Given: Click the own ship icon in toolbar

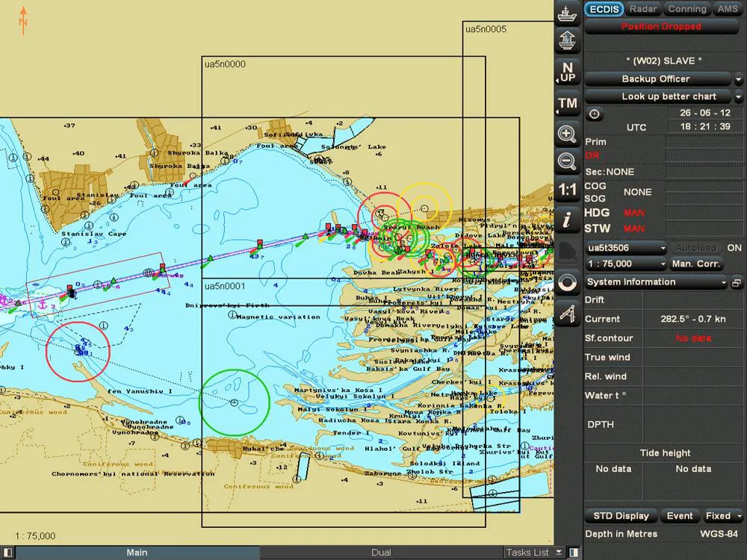Looking at the screenshot, I should [x=568, y=14].
